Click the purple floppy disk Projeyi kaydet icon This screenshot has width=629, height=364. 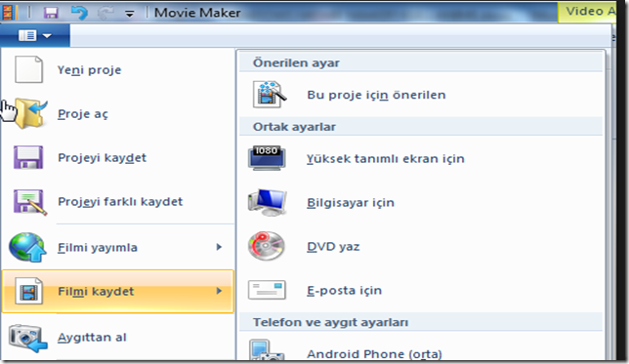[28, 157]
